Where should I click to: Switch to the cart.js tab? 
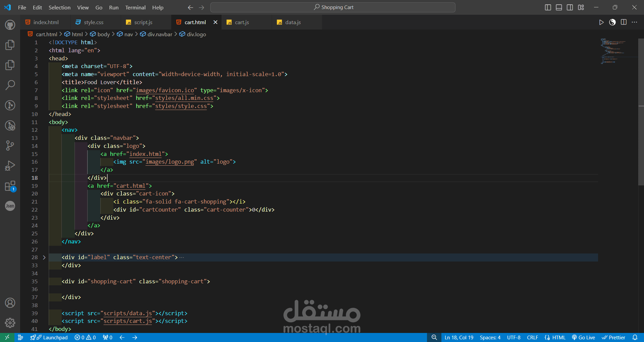click(247, 22)
